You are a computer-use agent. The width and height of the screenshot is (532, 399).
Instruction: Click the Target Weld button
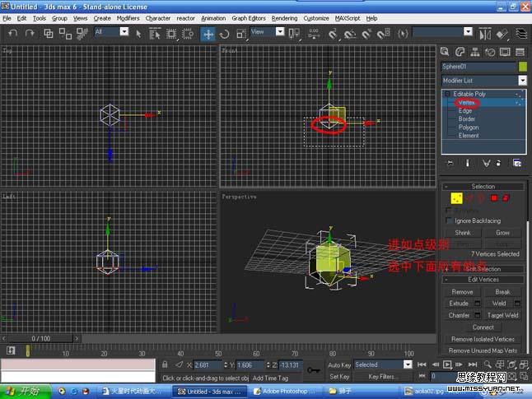click(x=502, y=315)
